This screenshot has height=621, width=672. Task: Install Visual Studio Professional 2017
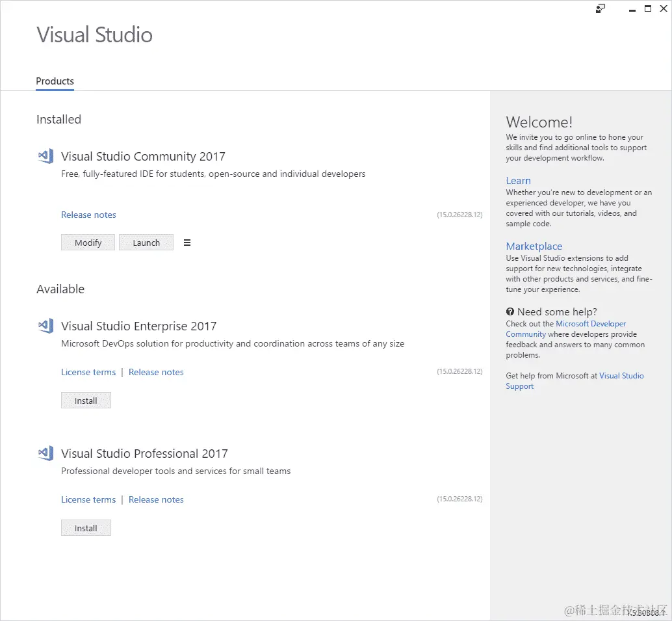coord(86,528)
